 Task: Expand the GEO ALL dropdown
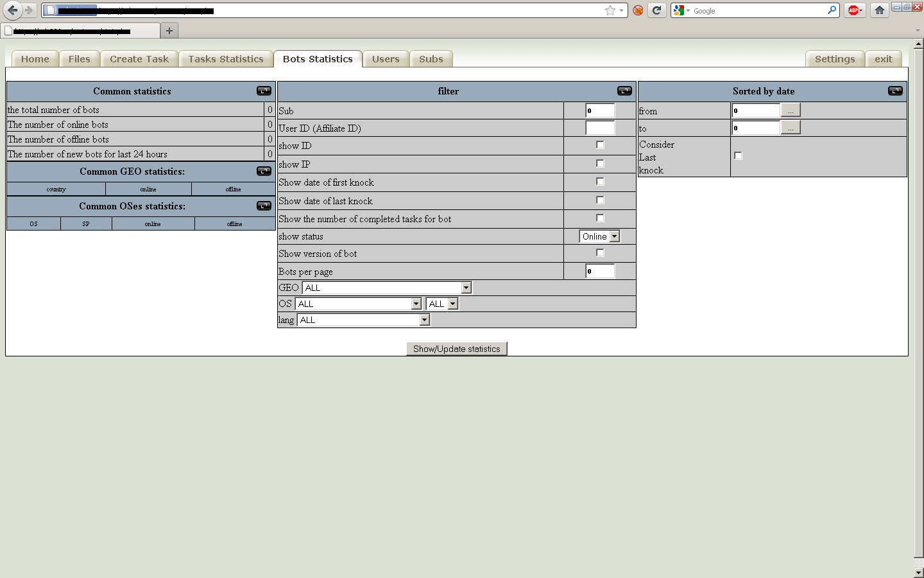point(388,288)
